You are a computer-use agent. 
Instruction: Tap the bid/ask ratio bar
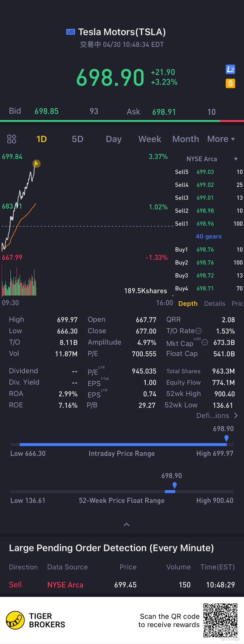pyautogui.click(x=122, y=121)
